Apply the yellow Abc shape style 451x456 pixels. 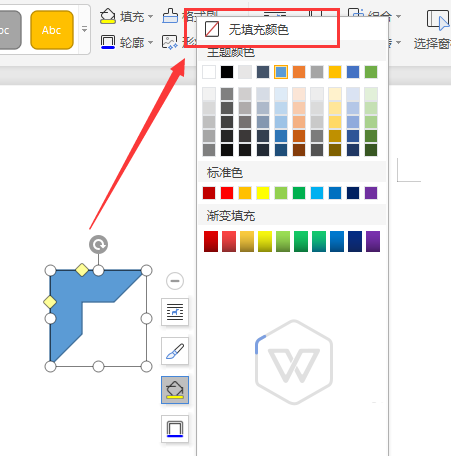click(x=52, y=30)
